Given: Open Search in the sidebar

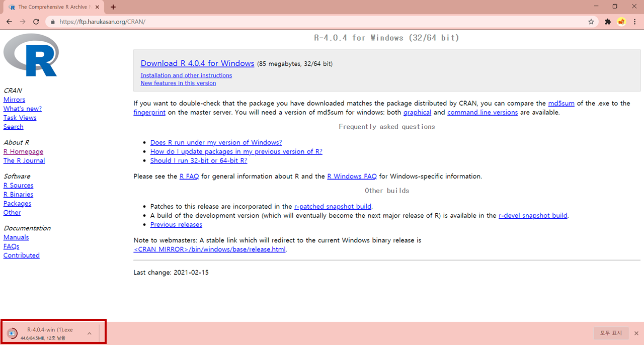Looking at the screenshot, I should [x=13, y=127].
